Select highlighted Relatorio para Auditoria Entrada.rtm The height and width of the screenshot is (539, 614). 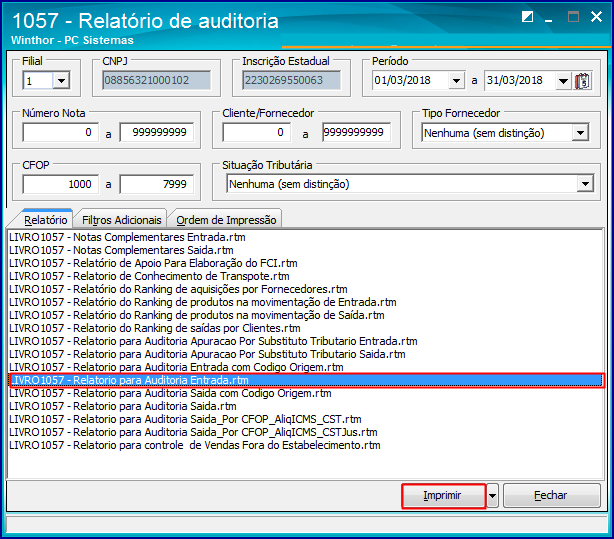306,380
